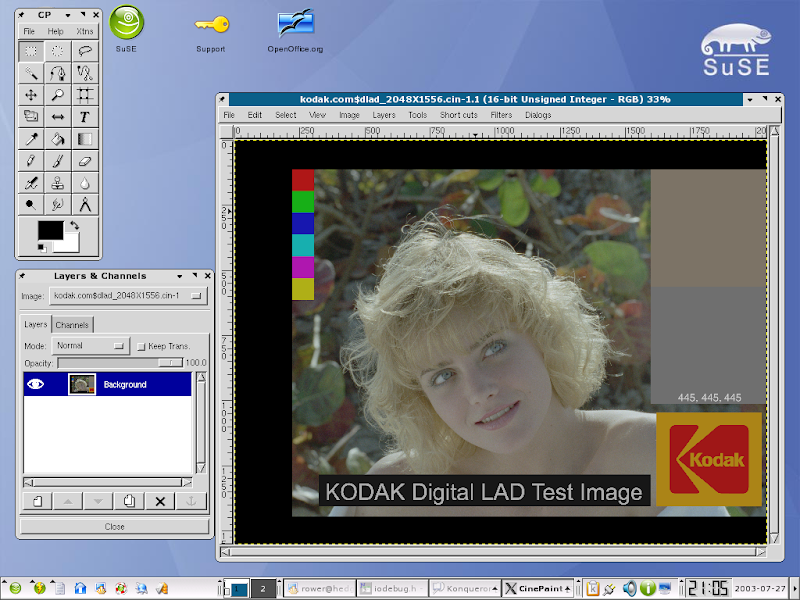This screenshot has height=600, width=800.
Task: Pick the Magnifying glass zoom tool
Action: (58, 95)
